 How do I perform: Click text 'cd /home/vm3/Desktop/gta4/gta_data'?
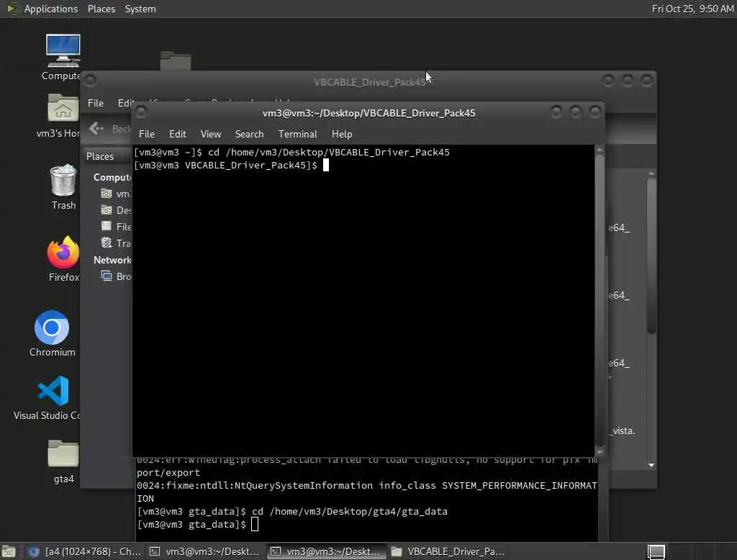350,512
